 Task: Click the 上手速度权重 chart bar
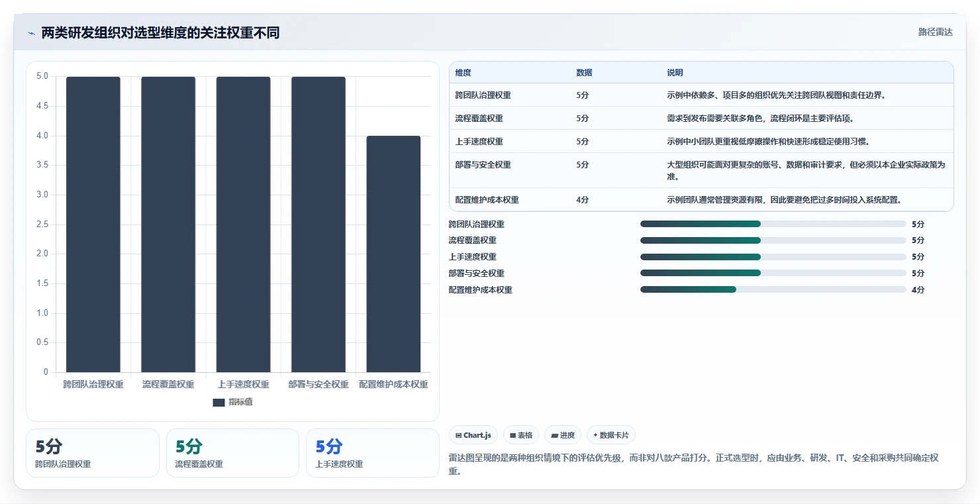pos(244,225)
